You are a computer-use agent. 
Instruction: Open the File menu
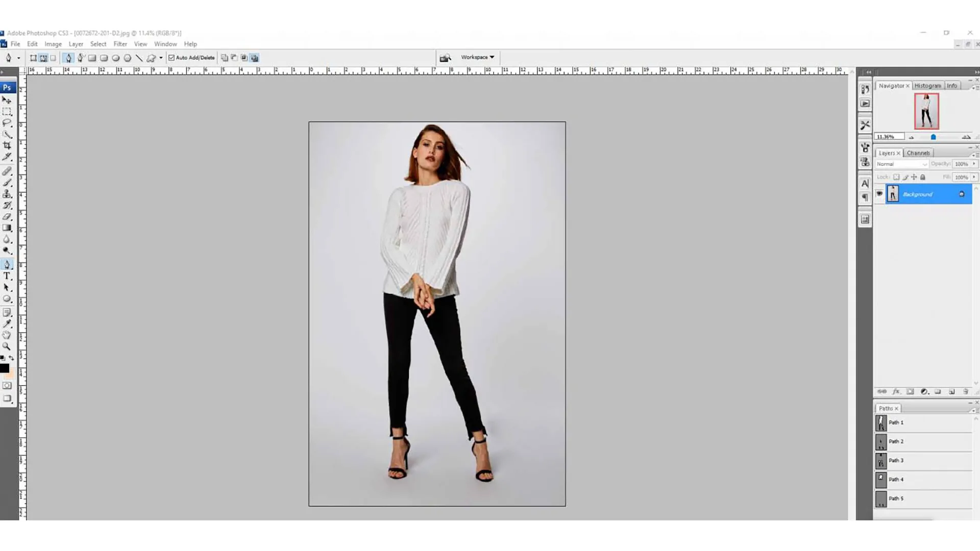click(15, 44)
